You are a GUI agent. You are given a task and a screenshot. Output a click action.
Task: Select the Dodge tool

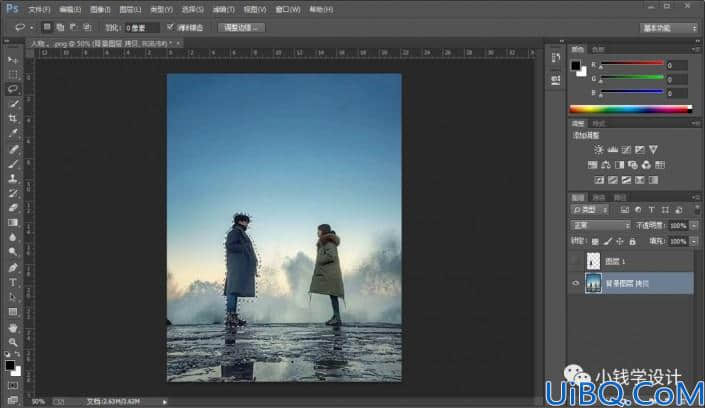[13, 252]
